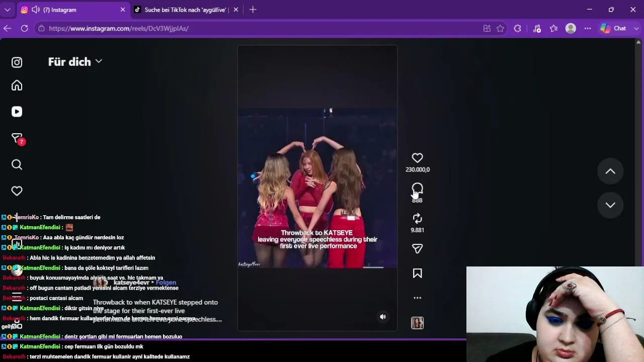Click the 230.000,0 likes count

click(x=418, y=170)
